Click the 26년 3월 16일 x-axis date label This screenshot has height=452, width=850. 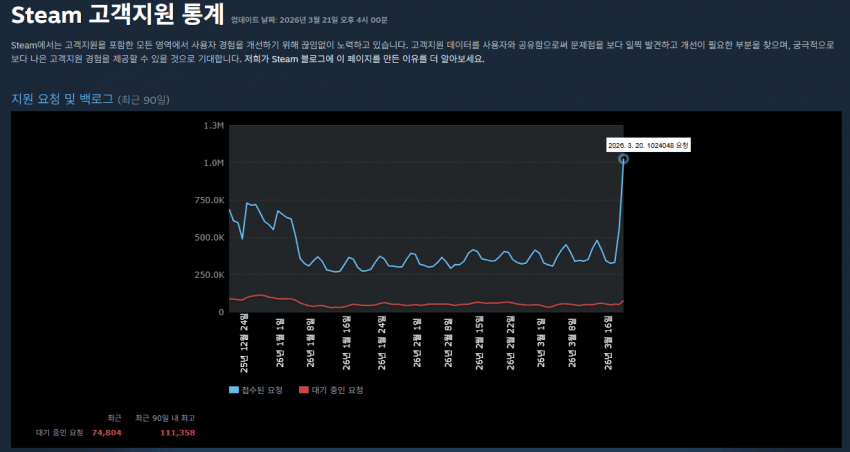point(609,343)
